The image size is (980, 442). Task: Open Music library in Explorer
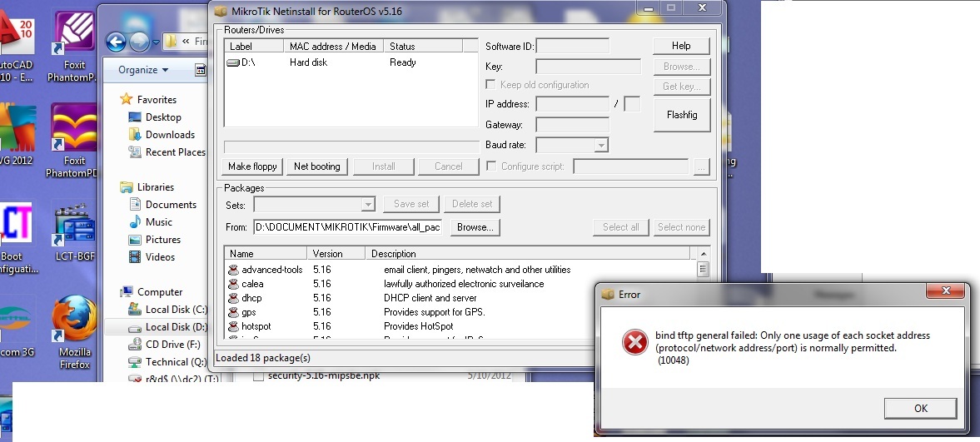click(159, 222)
